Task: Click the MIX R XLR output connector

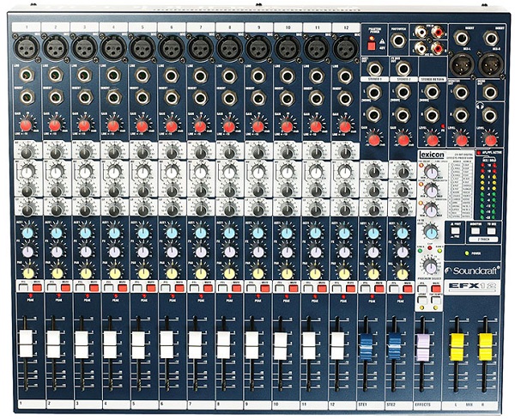Action: click(x=490, y=64)
